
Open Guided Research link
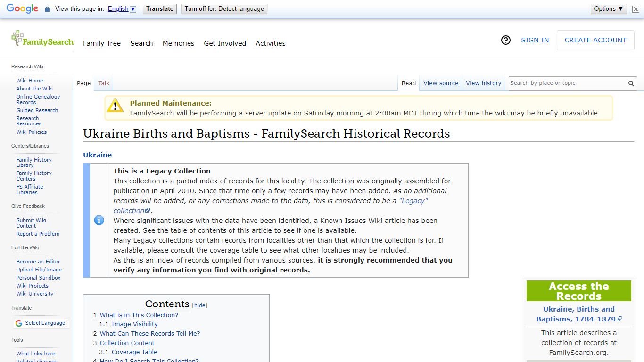[x=37, y=110]
